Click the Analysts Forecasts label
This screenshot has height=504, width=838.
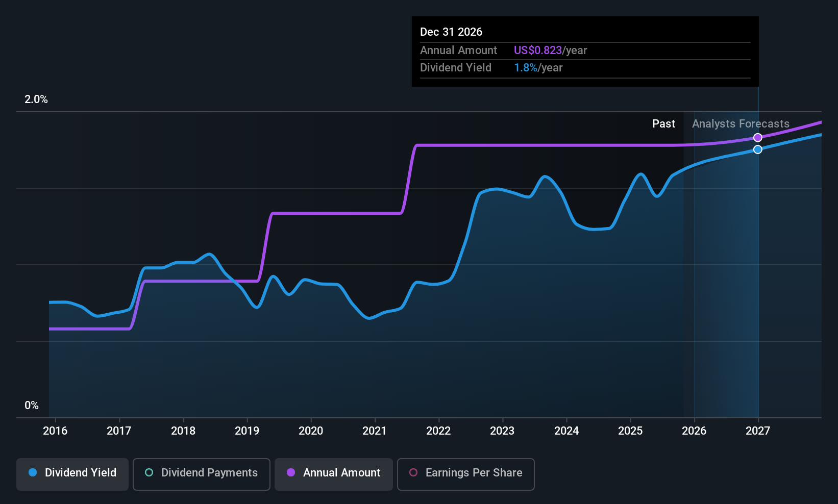[x=741, y=124]
